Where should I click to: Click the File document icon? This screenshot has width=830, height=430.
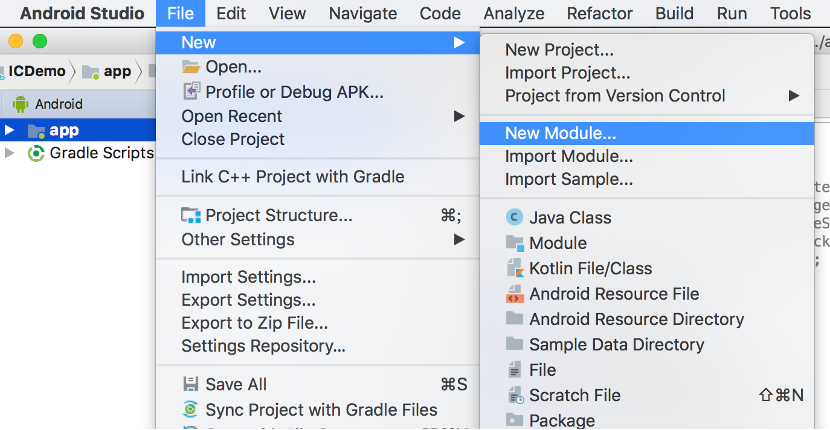coord(515,370)
